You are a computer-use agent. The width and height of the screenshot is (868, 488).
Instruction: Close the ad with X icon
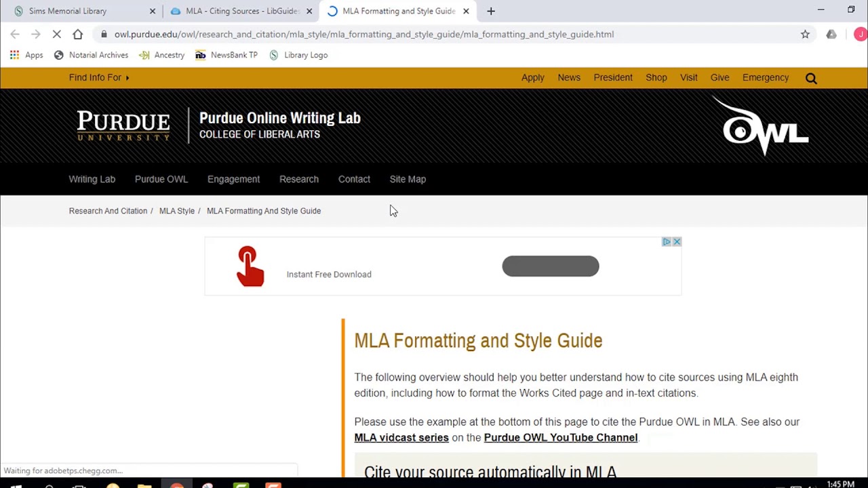[x=677, y=242]
